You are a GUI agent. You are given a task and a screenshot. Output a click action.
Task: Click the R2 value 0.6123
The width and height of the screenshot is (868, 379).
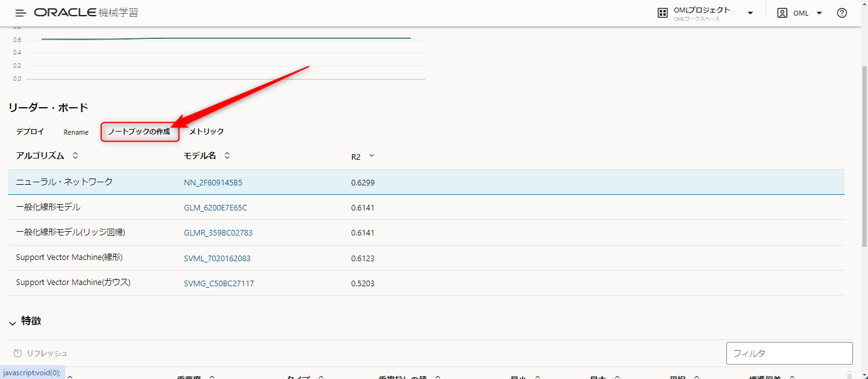click(363, 258)
